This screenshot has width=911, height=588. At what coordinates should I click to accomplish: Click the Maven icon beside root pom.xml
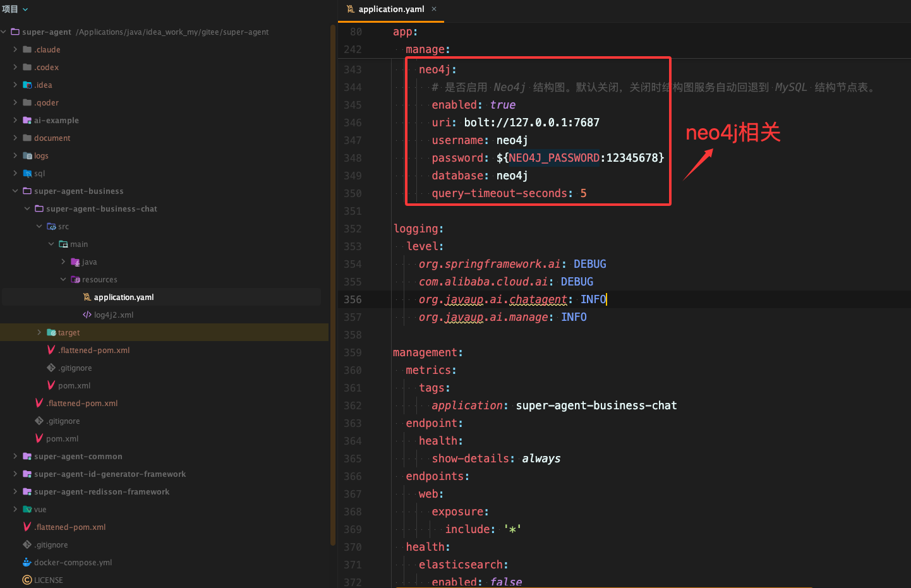point(39,438)
